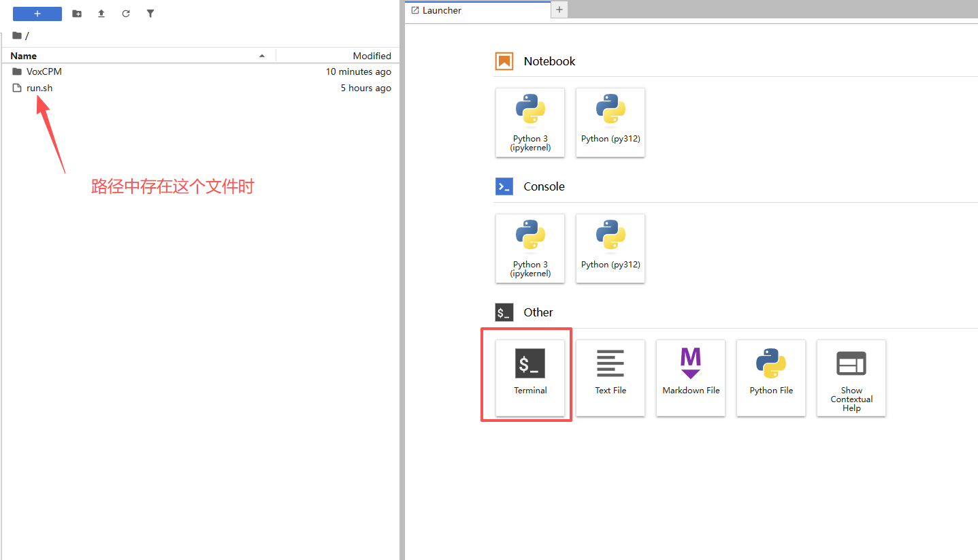Sort files by Modified column
Image resolution: width=978 pixels, height=560 pixels.
tap(372, 56)
